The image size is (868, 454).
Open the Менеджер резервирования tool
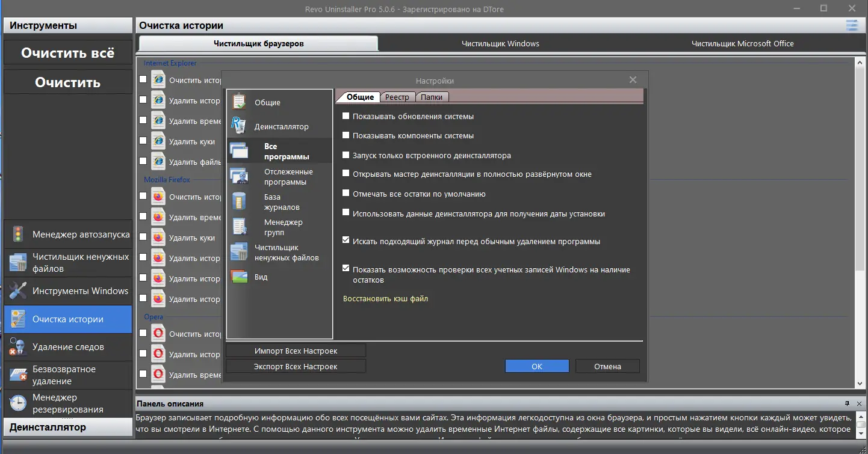(x=68, y=403)
